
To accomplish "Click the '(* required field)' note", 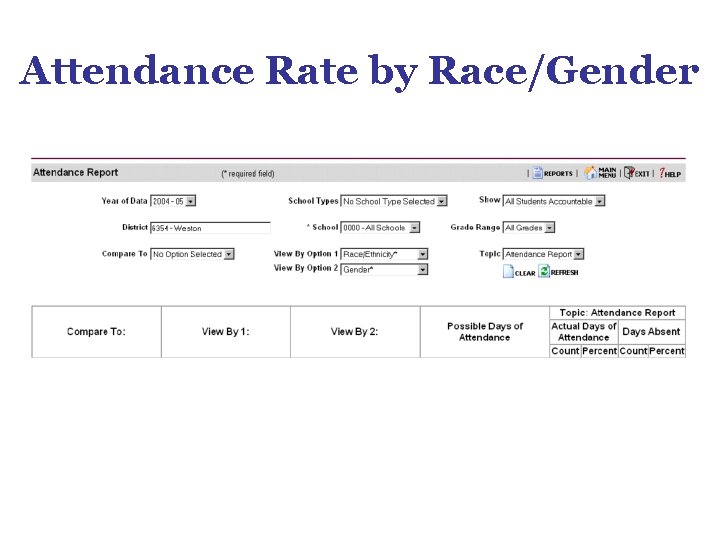I will (x=248, y=174).
